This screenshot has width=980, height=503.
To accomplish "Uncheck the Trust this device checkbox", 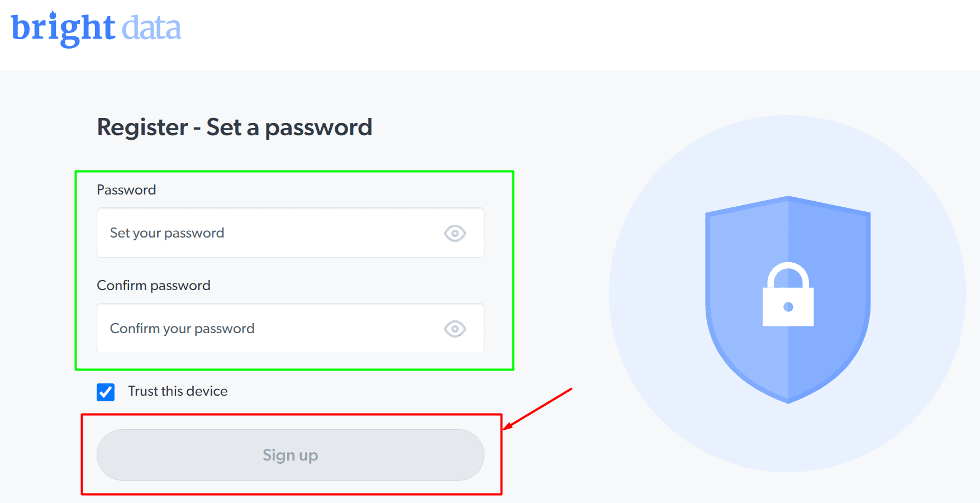I will [106, 392].
